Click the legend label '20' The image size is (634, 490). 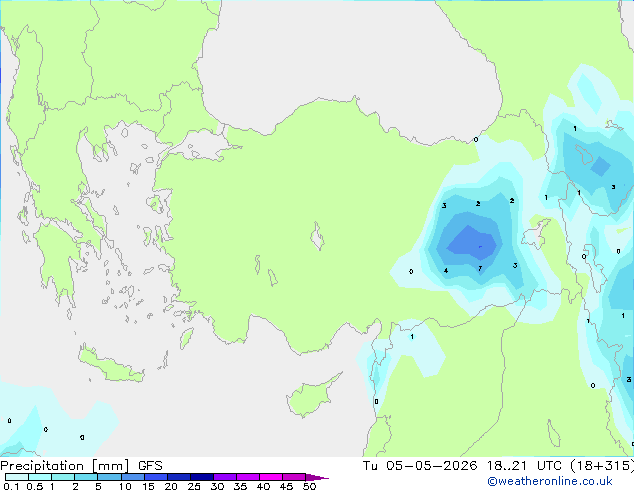click(171, 486)
